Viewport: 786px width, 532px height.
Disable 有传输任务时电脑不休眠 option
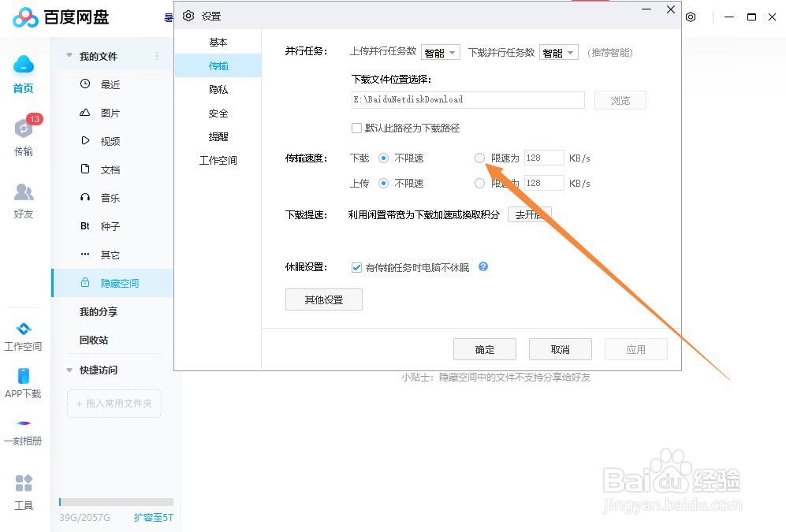[356, 267]
